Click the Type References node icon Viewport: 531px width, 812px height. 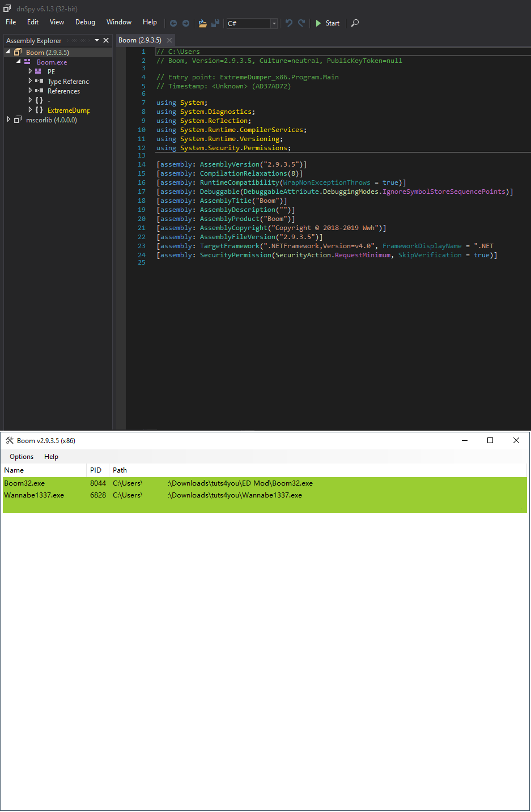click(x=39, y=81)
